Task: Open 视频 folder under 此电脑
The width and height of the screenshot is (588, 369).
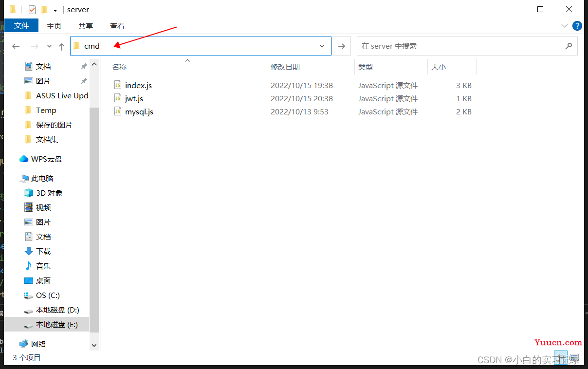Action: pos(43,207)
